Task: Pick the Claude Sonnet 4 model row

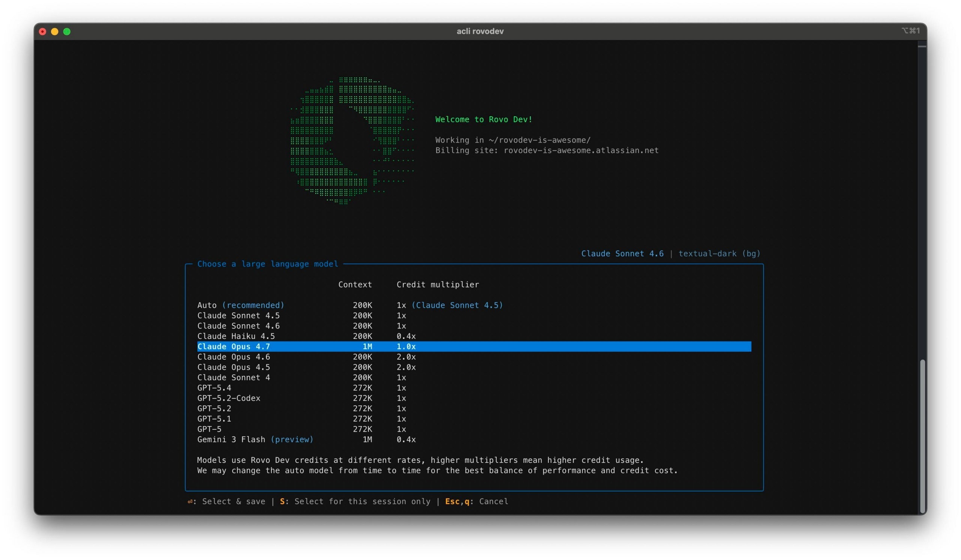Action: click(474, 377)
